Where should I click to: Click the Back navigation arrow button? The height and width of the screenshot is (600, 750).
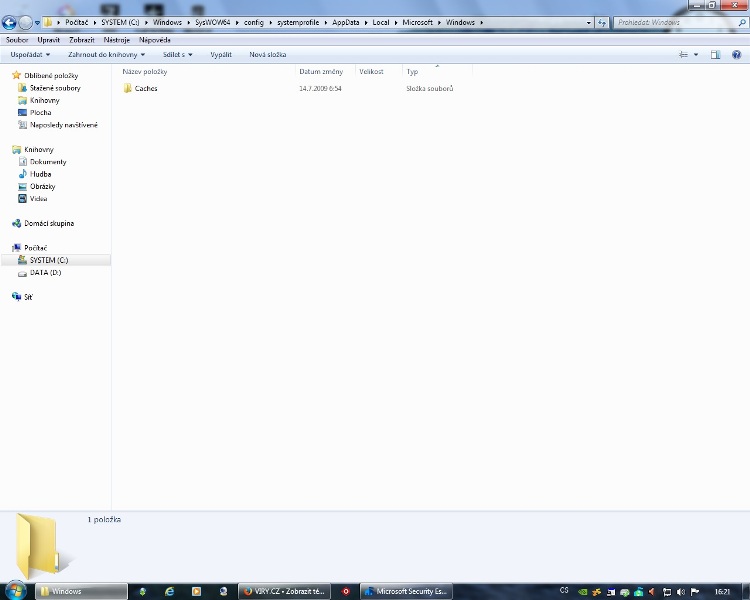pyautogui.click(x=10, y=22)
